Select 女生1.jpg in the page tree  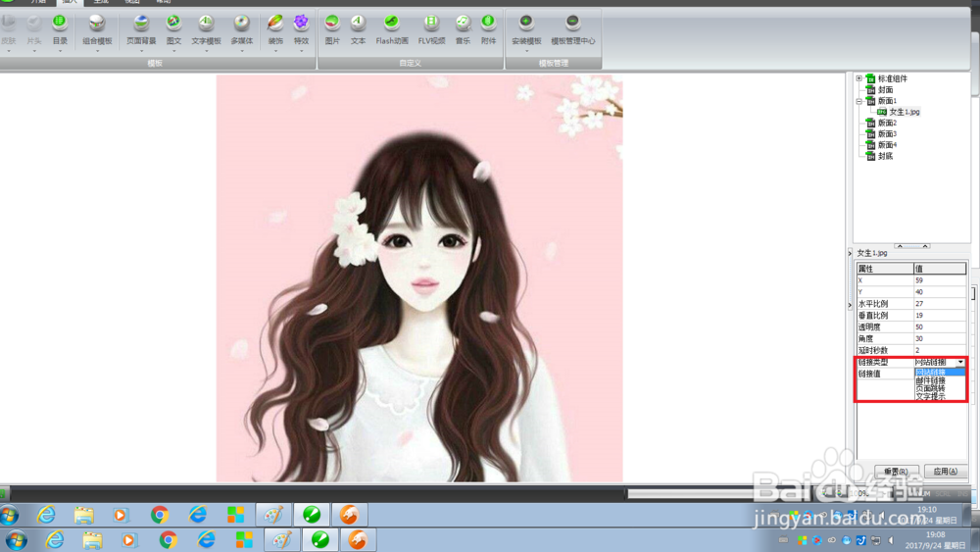[x=905, y=112]
